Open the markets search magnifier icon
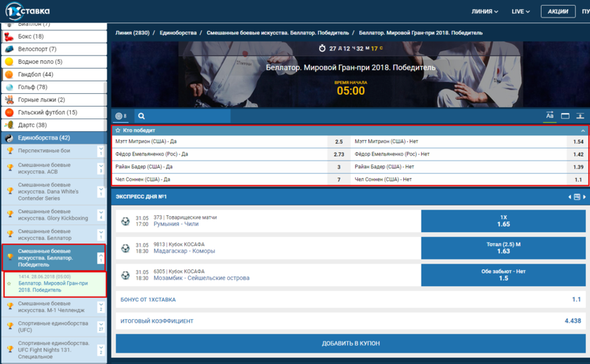 [x=142, y=116]
